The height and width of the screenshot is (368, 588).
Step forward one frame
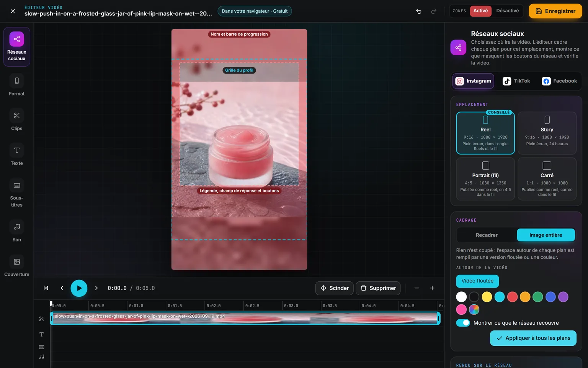click(x=96, y=288)
